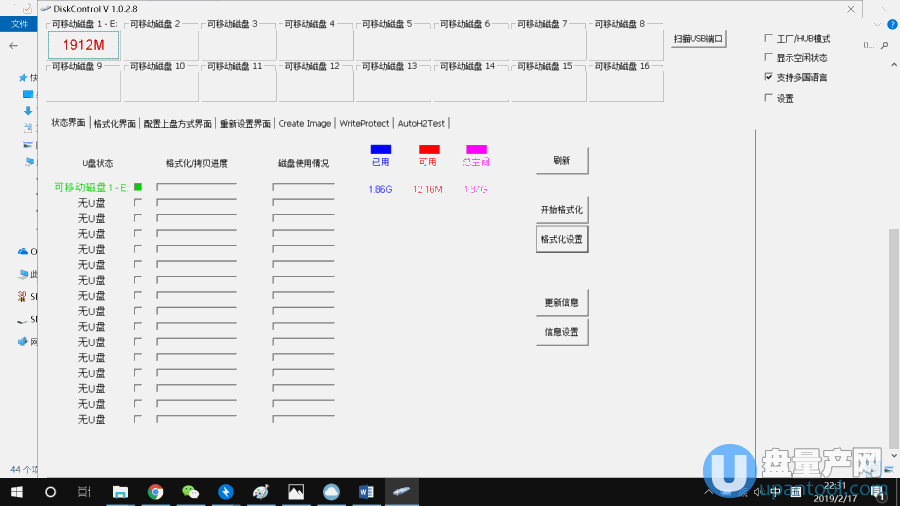The height and width of the screenshot is (506, 900).
Task: Switch to the 格式化界面 tab
Action: click(x=114, y=124)
